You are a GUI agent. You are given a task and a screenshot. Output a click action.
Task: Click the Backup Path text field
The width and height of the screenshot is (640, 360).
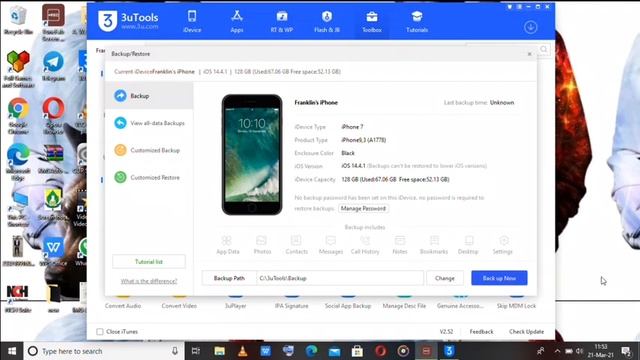pos(340,278)
